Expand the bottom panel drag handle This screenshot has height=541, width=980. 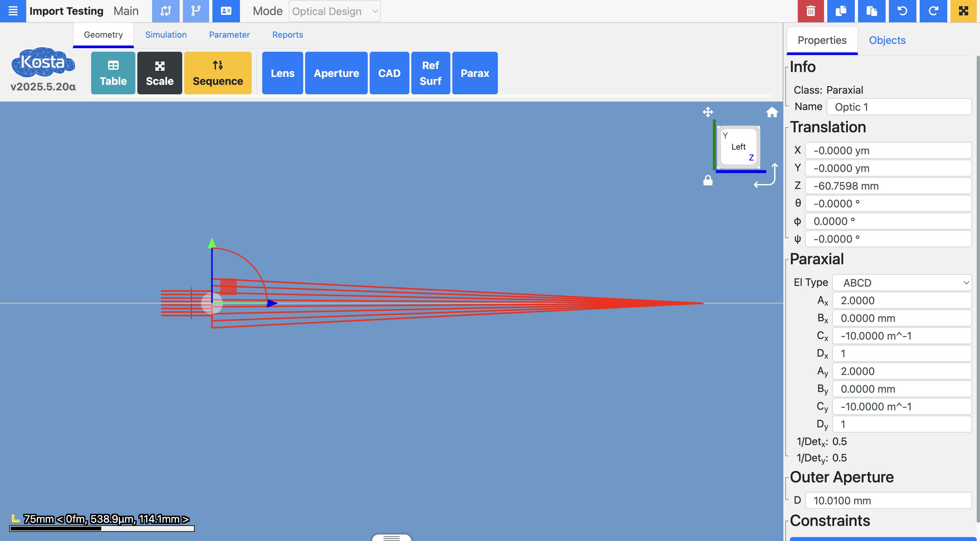point(391,538)
